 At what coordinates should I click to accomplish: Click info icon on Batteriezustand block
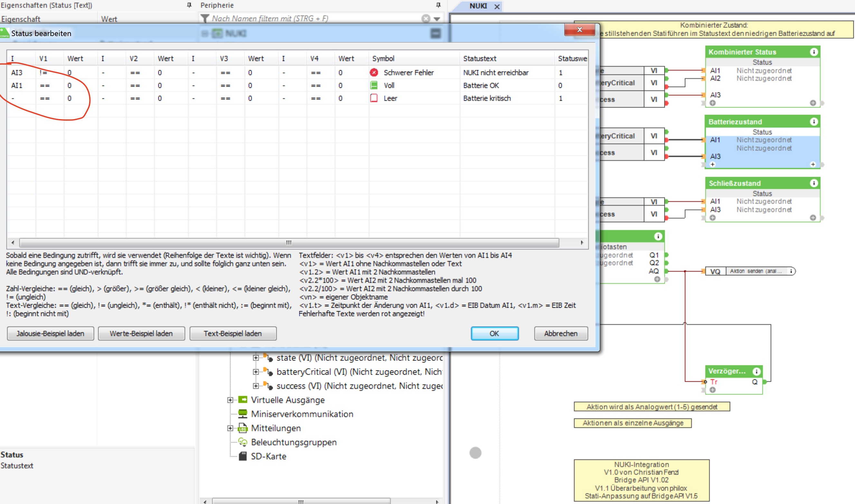click(x=813, y=122)
